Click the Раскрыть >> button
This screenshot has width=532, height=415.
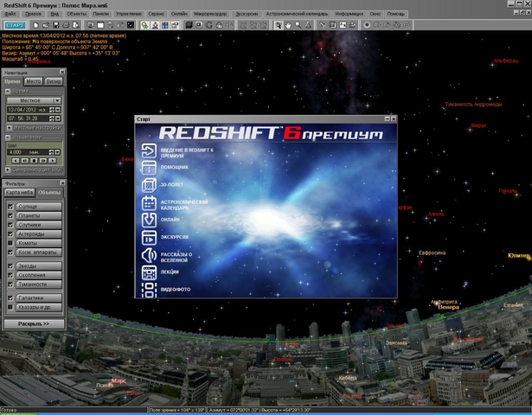tap(33, 322)
